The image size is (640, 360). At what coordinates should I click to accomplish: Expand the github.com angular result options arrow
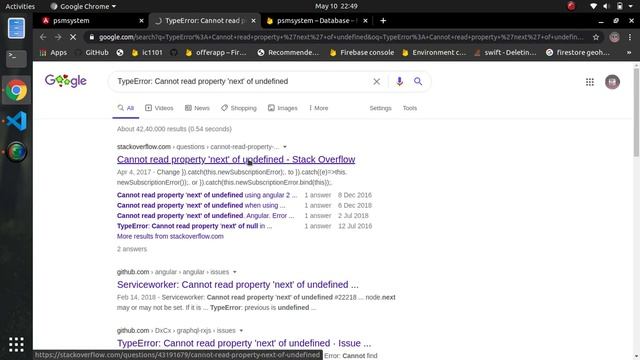(235, 272)
